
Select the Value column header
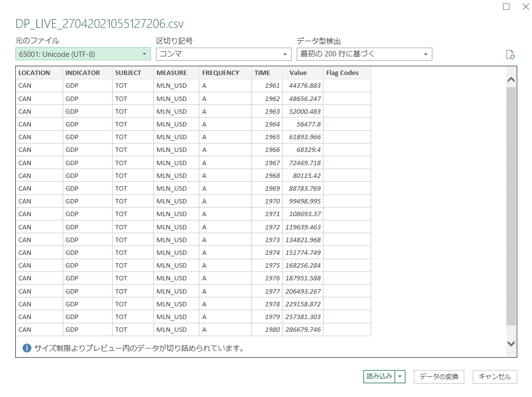(298, 73)
